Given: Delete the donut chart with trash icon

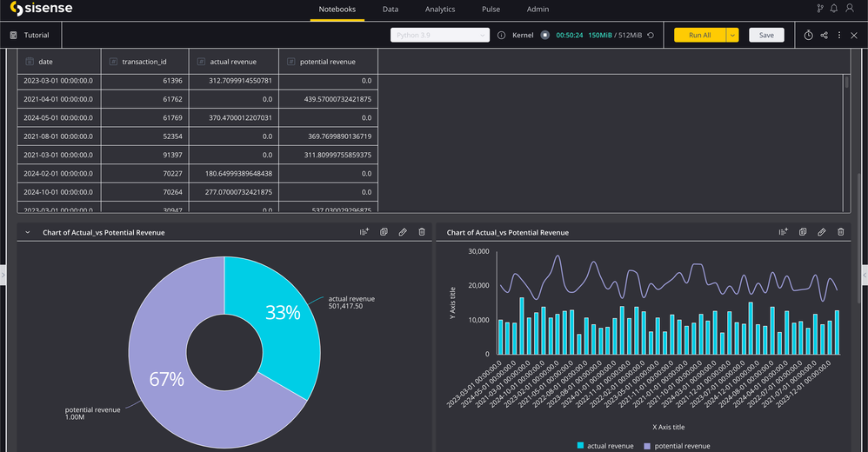Looking at the screenshot, I should [422, 232].
